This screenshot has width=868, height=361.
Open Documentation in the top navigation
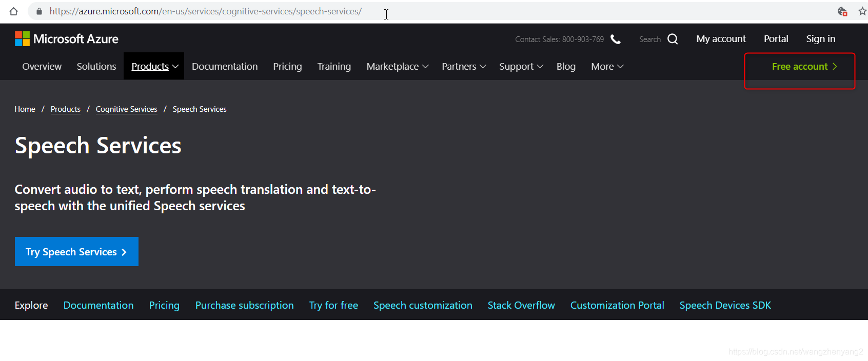point(225,67)
